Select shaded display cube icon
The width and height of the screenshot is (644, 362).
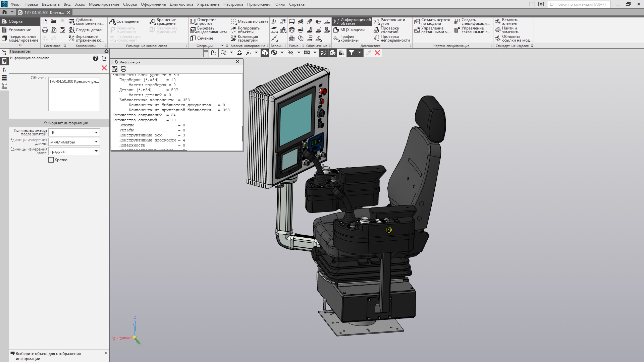(265, 53)
